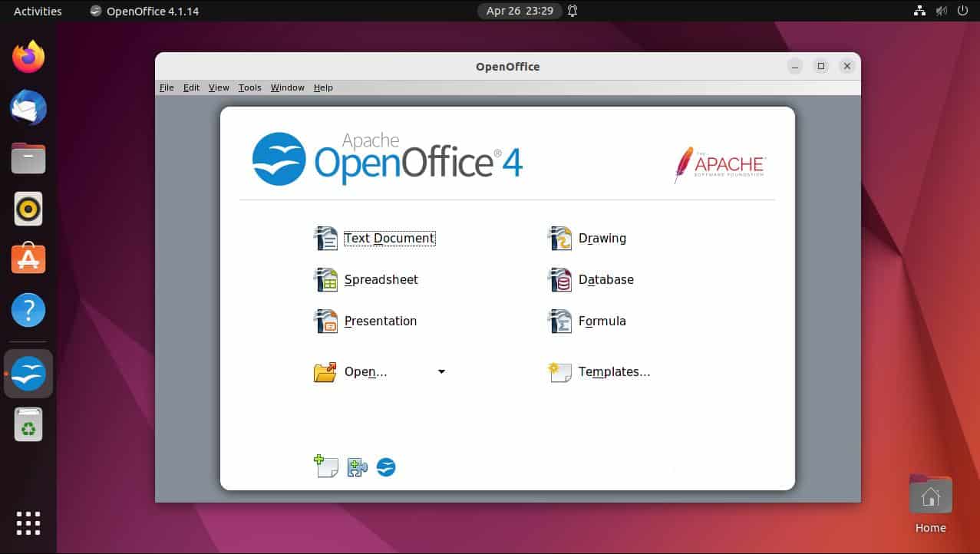Image resolution: width=980 pixels, height=554 pixels.
Task: Launch Firefox from the dock
Action: tap(28, 57)
